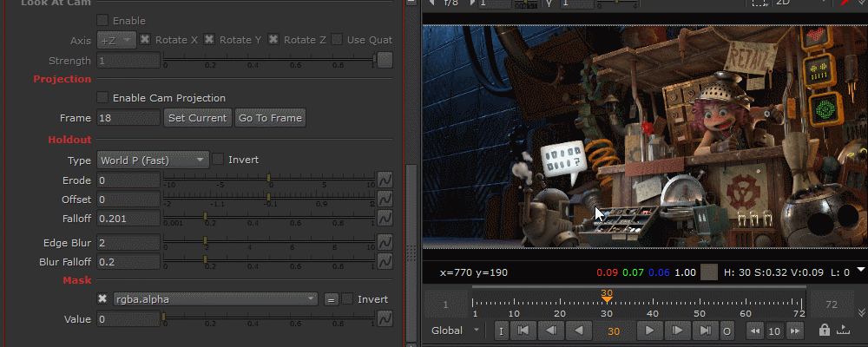The width and height of the screenshot is (868, 347).
Task: Open animation menu for Offset
Action: pyautogui.click(x=385, y=198)
